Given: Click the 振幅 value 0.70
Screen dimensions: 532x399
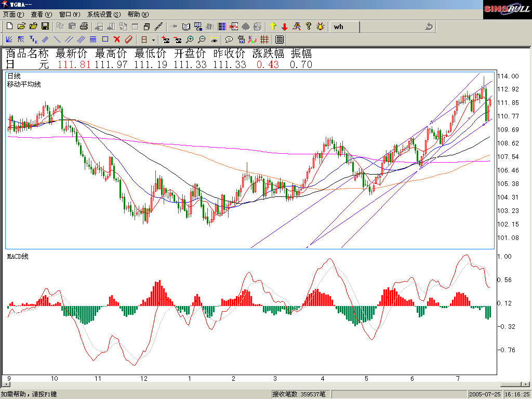Looking at the screenshot, I should 301,64.
